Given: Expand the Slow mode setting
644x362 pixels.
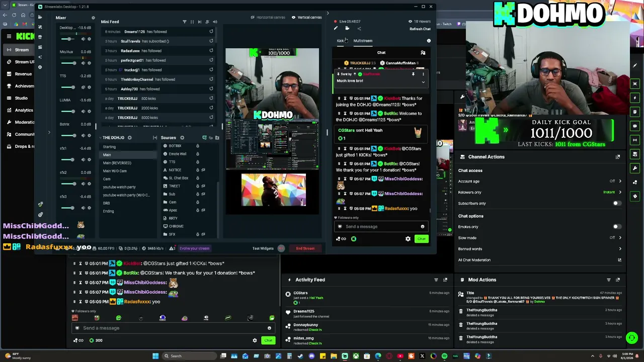Looking at the screenshot, I should (x=620, y=238).
